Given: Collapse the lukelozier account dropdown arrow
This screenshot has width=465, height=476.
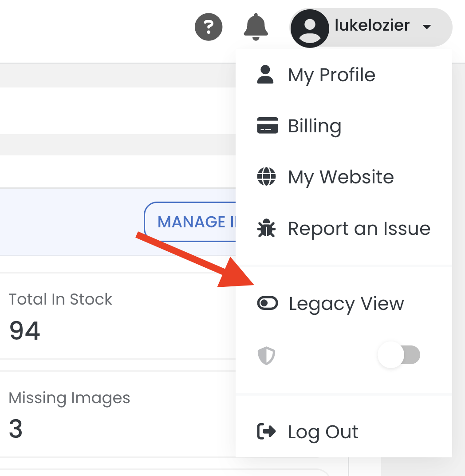Looking at the screenshot, I should [x=426, y=27].
